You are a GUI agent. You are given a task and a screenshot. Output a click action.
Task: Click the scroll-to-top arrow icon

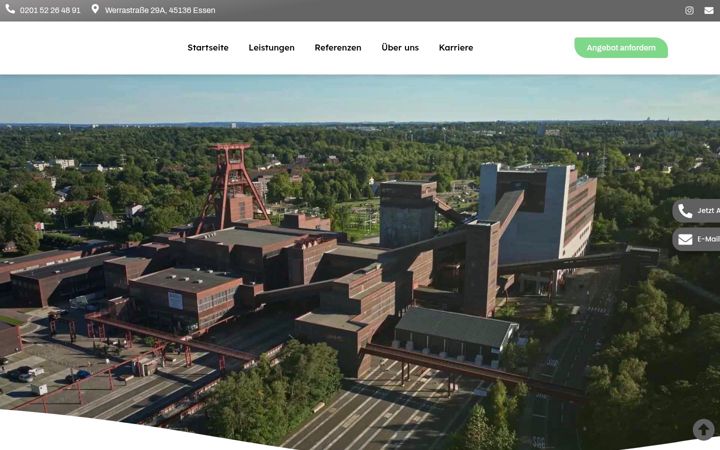(703, 430)
